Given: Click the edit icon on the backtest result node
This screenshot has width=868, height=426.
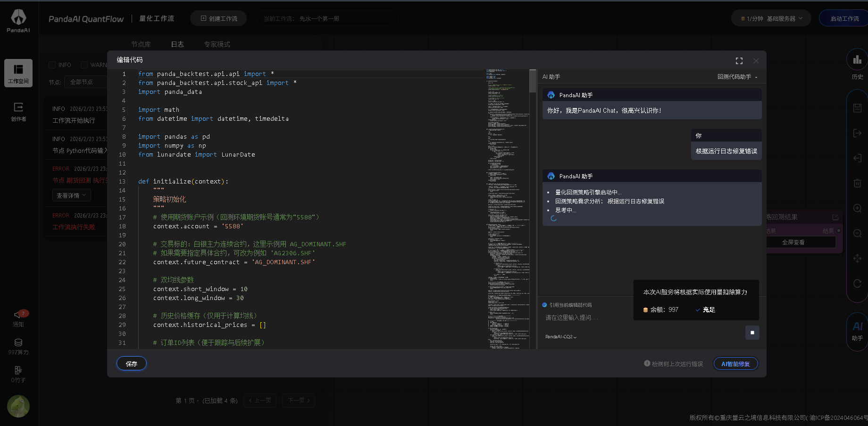Looking at the screenshot, I should click(x=835, y=217).
